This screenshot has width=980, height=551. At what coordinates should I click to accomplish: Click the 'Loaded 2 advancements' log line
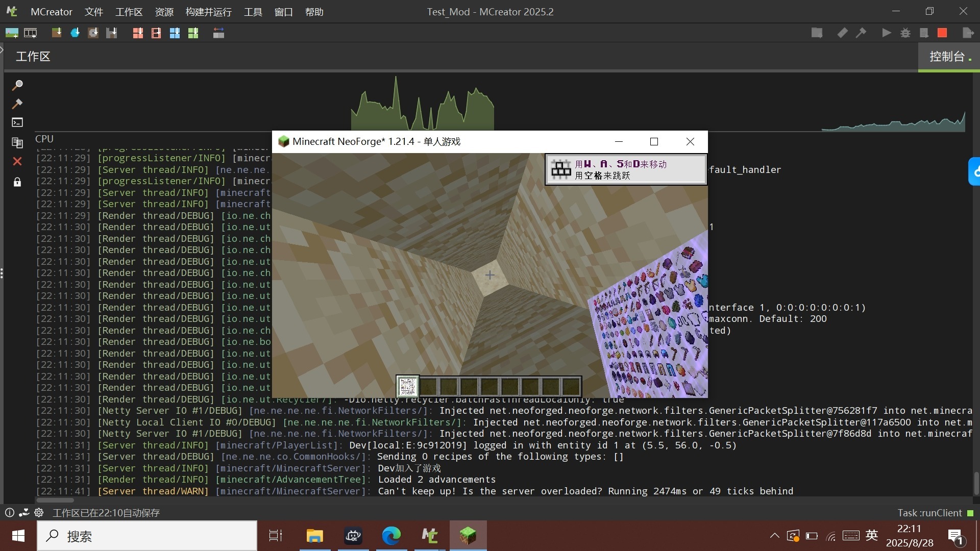pos(266,480)
